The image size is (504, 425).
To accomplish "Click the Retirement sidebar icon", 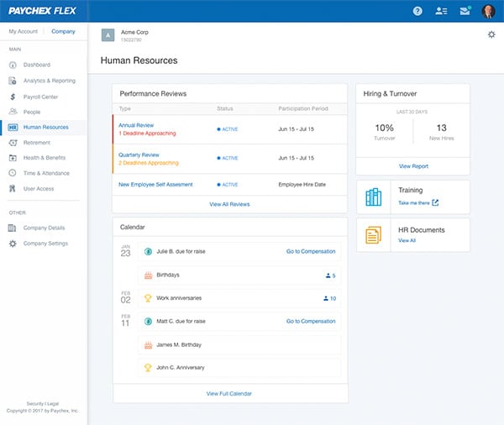I will tap(13, 143).
